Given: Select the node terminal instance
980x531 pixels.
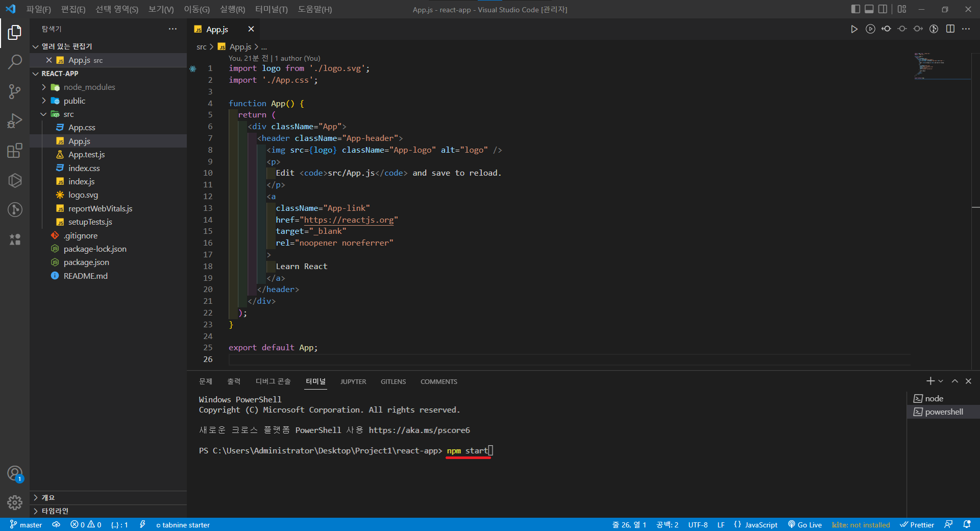Looking at the screenshot, I should [x=943, y=399].
